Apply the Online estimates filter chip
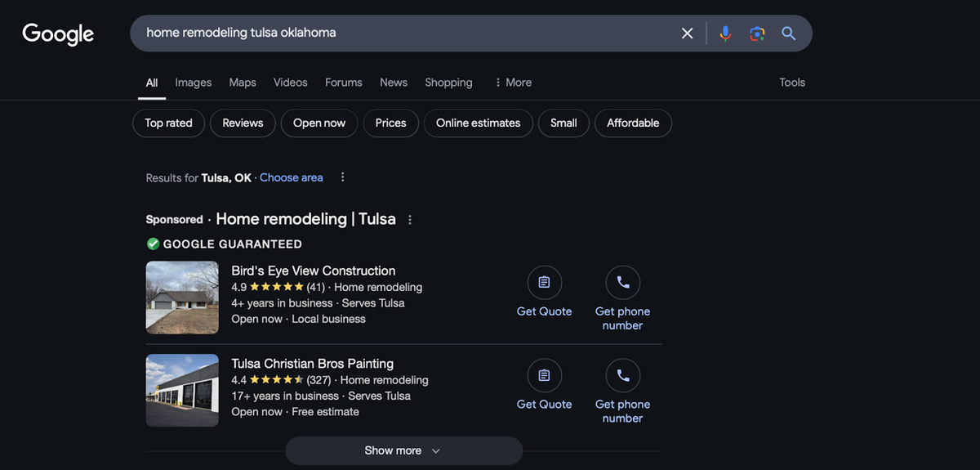Screen dimensions: 980x470 (479, 123)
